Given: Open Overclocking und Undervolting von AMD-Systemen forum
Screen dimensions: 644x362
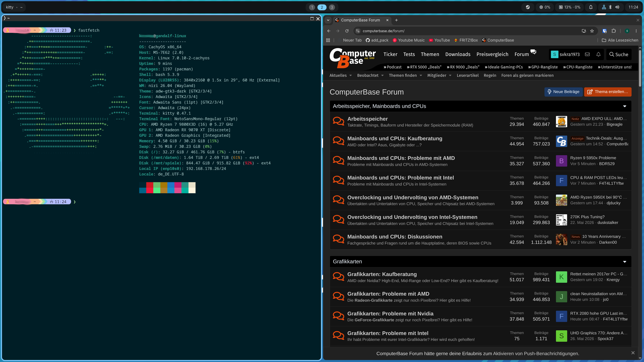Looking at the screenshot, I should 413,197.
